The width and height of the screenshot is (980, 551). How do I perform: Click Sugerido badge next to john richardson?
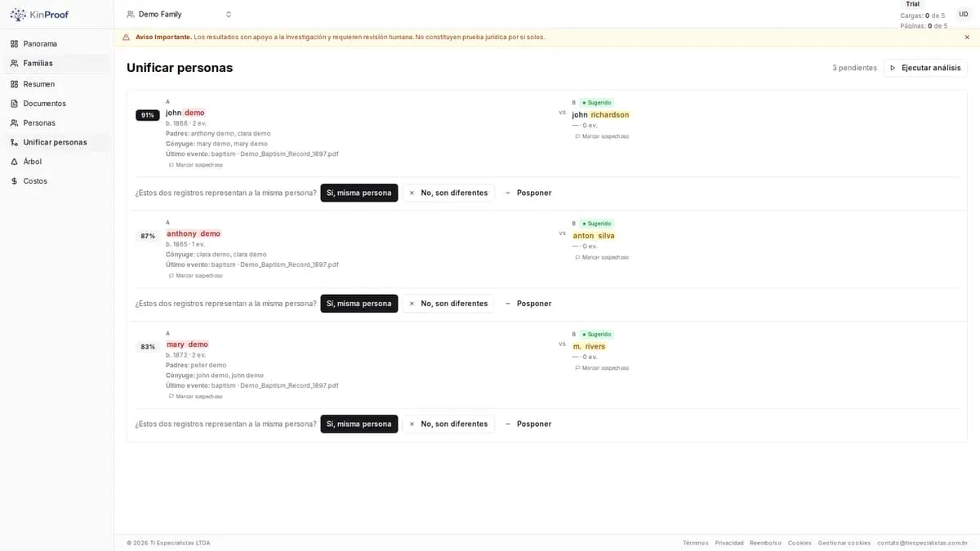coord(597,103)
